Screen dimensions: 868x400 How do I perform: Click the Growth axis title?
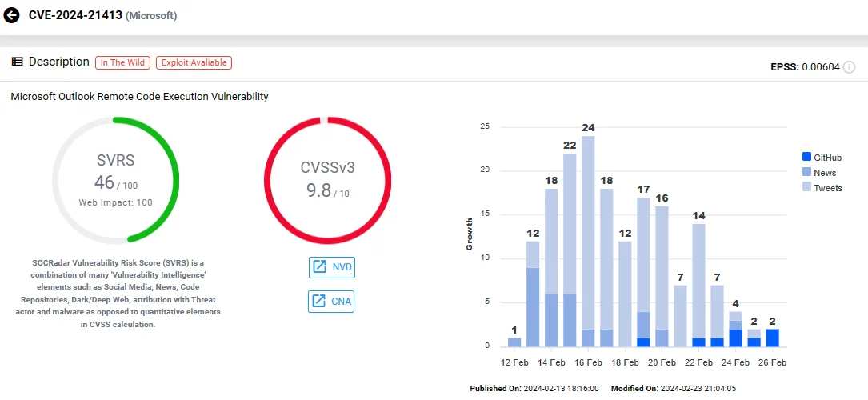coord(470,236)
